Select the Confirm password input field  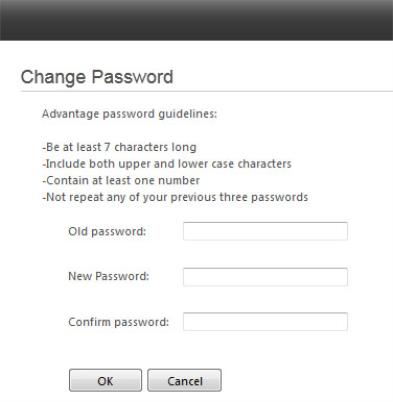tap(265, 322)
